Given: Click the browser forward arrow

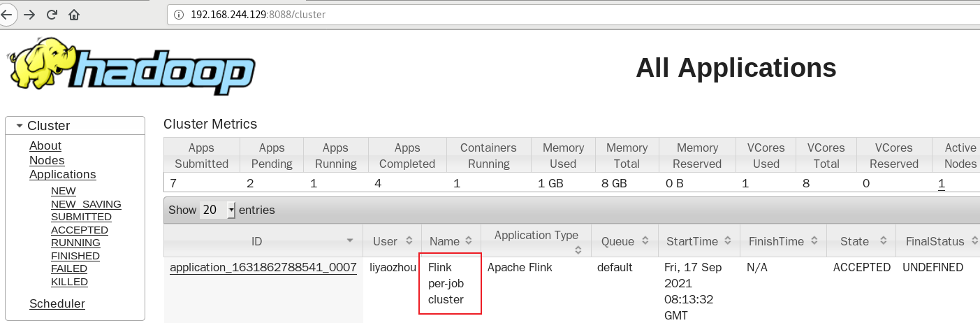Looking at the screenshot, I should (29, 14).
